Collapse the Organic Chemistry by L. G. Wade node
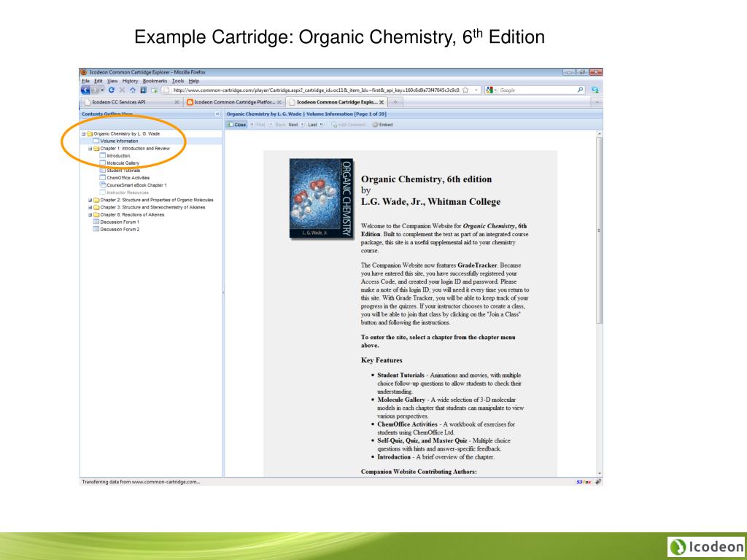 (83, 134)
